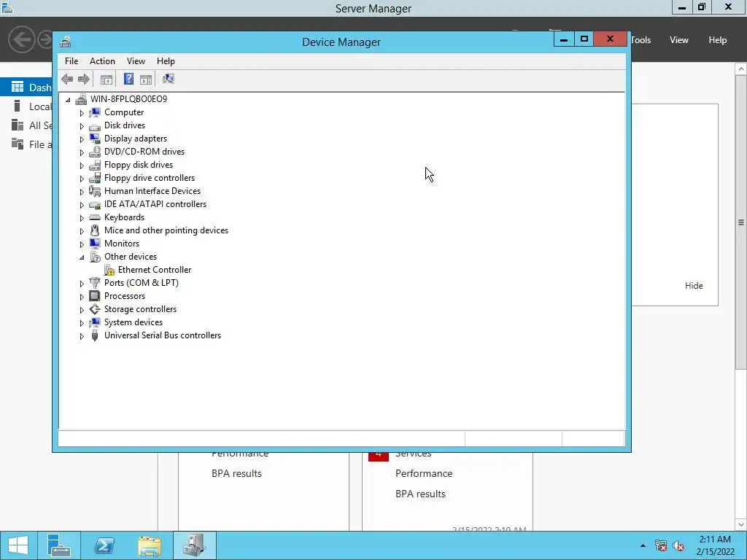Click the DVD/CD-ROM drives icon

click(x=95, y=152)
